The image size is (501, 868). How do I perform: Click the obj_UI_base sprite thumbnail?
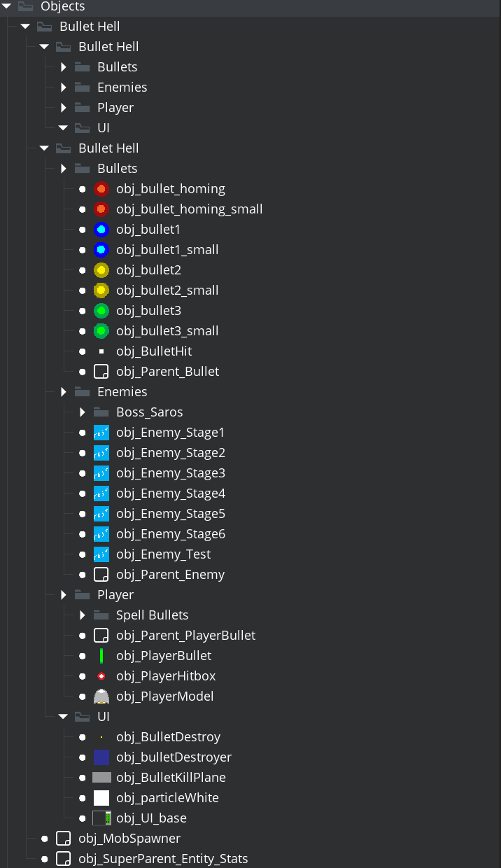[x=101, y=818]
